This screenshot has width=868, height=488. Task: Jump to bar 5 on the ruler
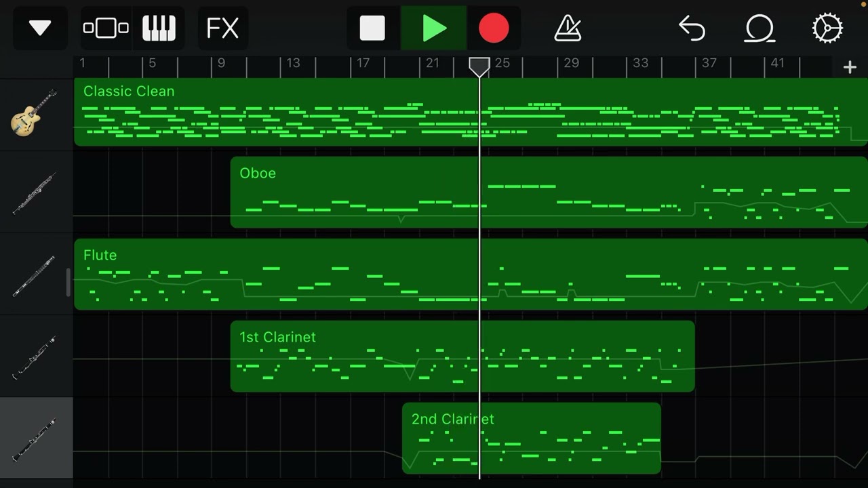click(x=152, y=63)
